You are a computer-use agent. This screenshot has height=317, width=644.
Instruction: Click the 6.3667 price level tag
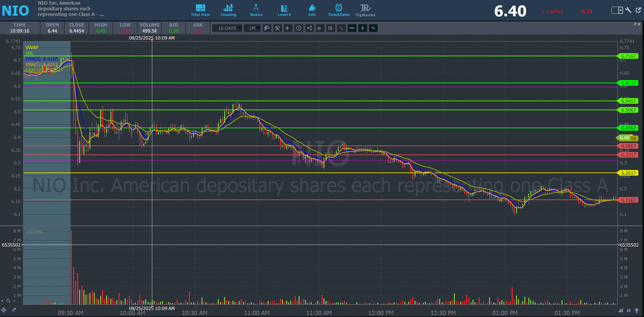[x=628, y=146]
